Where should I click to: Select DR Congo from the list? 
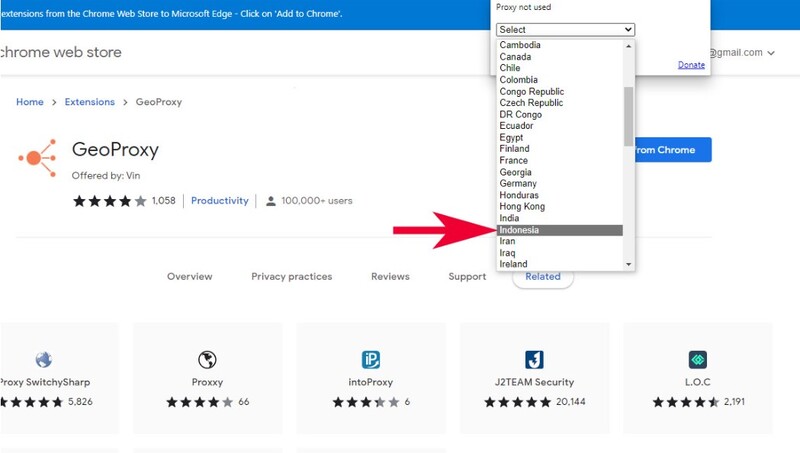click(560, 114)
